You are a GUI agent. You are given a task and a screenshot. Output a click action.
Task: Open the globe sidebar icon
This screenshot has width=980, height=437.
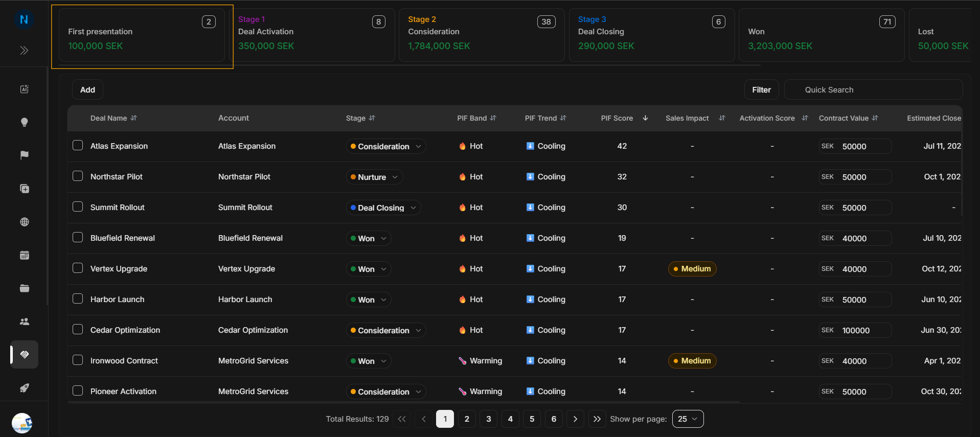(24, 222)
